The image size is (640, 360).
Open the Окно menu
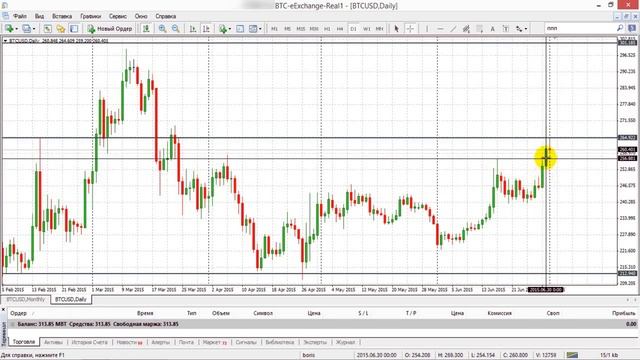pyautogui.click(x=141, y=16)
